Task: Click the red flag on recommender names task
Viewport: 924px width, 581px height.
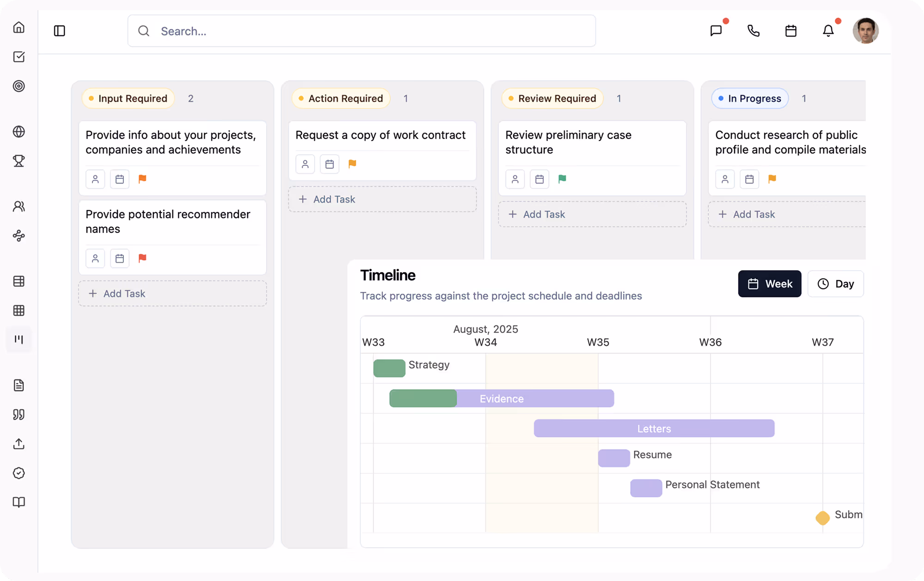Action: click(x=142, y=258)
